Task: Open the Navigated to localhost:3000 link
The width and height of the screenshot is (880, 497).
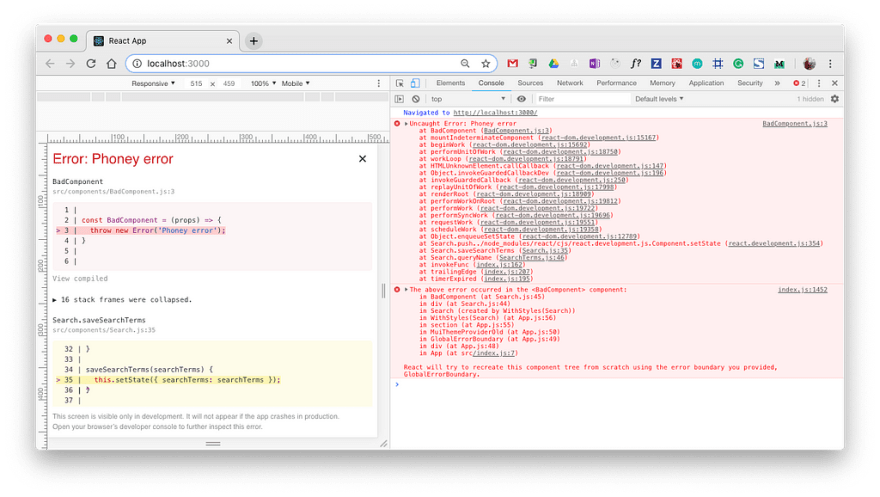Action: pos(495,112)
